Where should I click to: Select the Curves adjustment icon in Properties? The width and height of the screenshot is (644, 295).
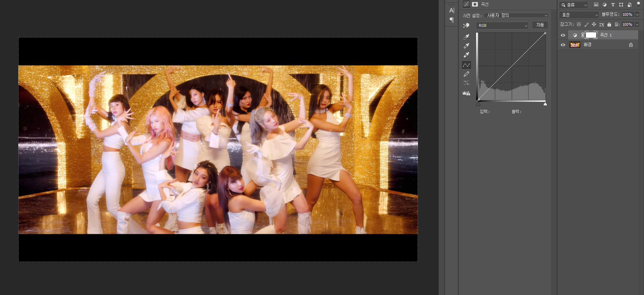(466, 4)
